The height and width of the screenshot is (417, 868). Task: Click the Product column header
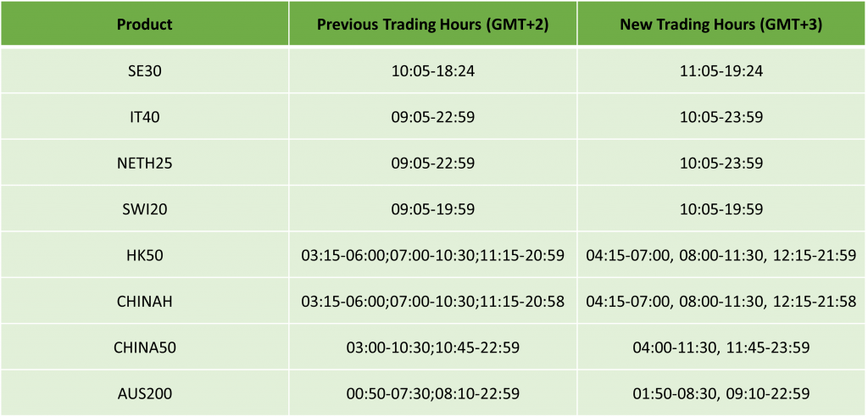pyautogui.click(x=144, y=24)
